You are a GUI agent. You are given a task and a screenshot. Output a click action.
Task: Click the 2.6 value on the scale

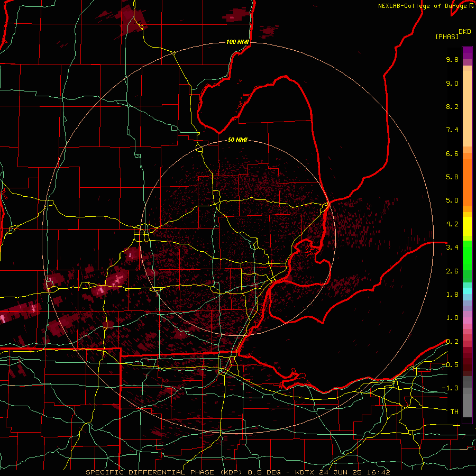point(452,271)
